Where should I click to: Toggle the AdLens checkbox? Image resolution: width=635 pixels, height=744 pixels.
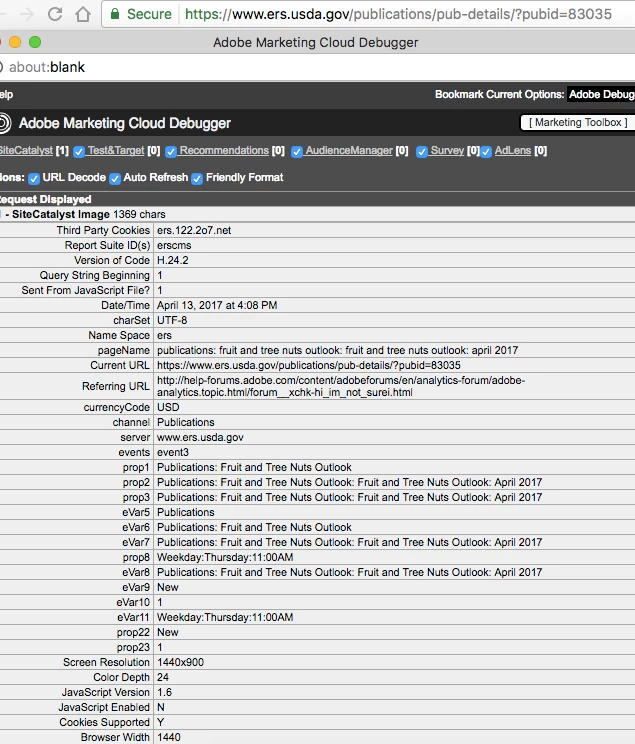(486, 151)
